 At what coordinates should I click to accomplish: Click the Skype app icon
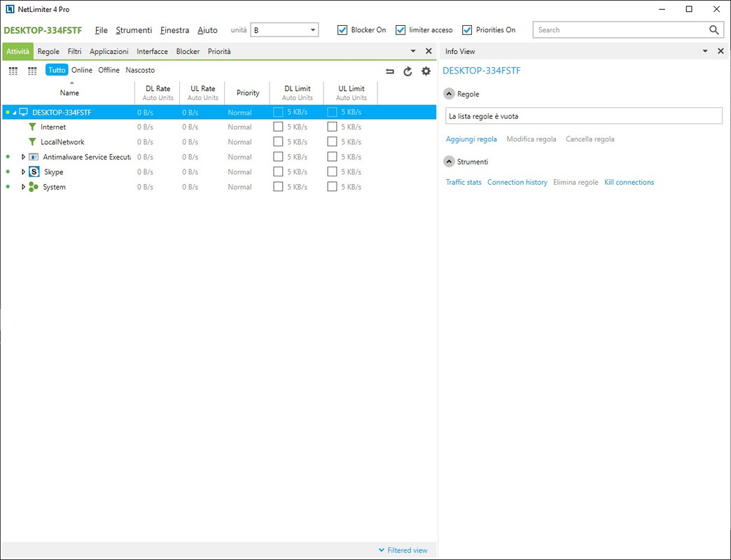(34, 171)
